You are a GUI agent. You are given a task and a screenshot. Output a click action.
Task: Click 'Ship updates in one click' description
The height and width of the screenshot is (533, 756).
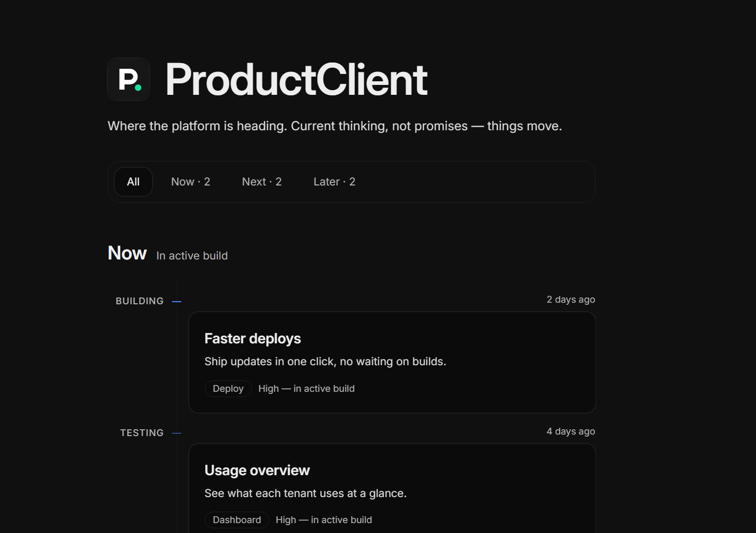tap(326, 362)
